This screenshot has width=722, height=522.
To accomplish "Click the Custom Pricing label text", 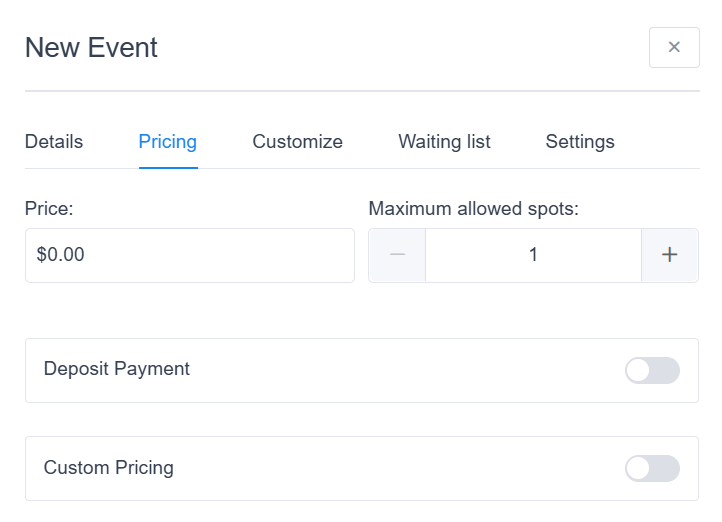I will 109,467.
